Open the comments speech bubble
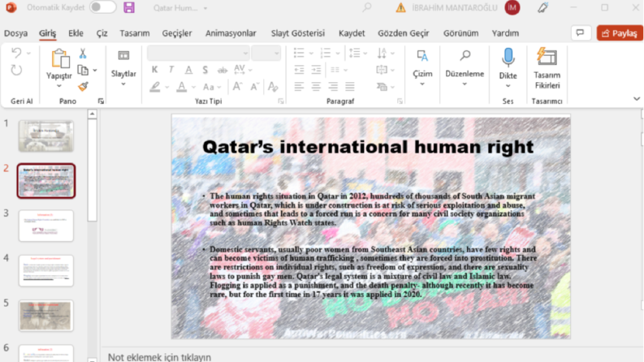 [x=581, y=32]
